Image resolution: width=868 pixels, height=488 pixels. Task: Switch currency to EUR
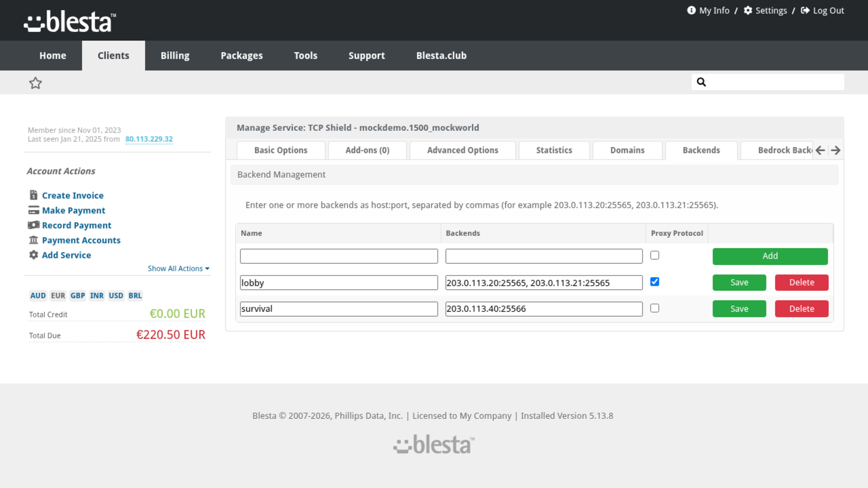(58, 296)
